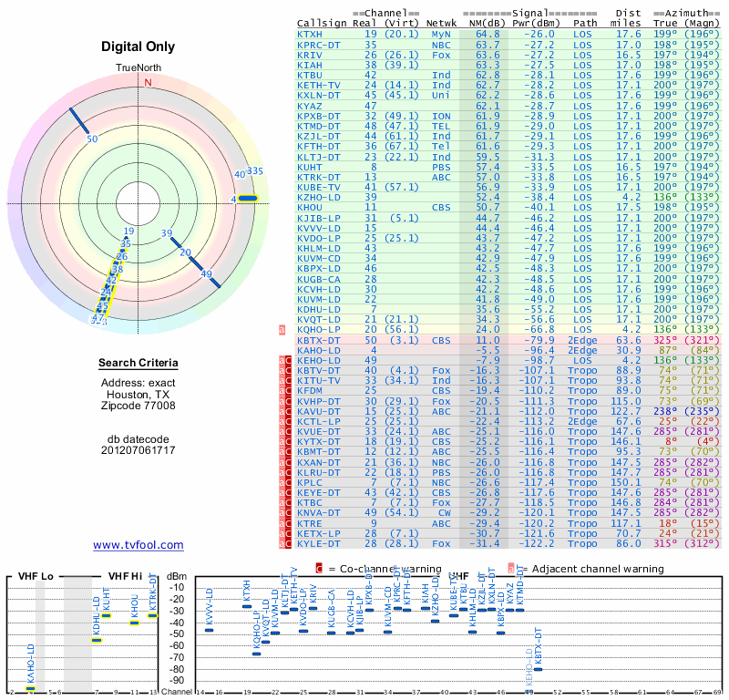Click the Zipcode 77008 text
Image resolution: width=729 pixels, height=700 pixels.
point(139,406)
